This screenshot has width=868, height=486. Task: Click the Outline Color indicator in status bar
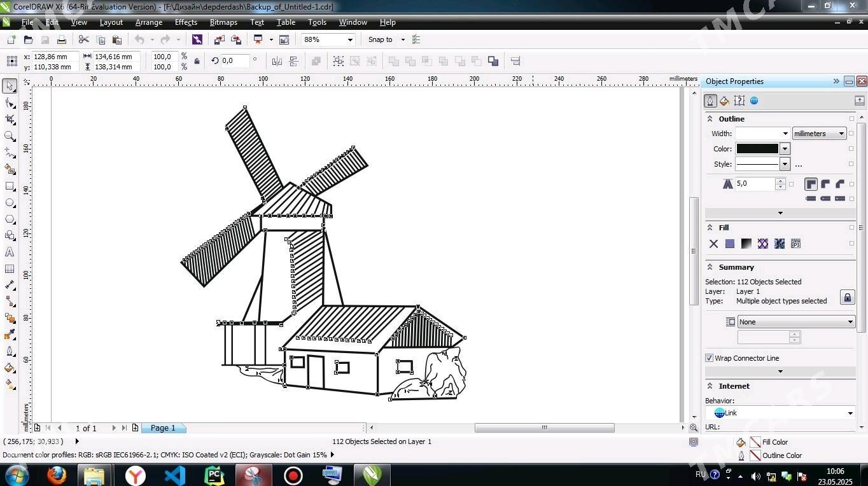tap(755, 455)
